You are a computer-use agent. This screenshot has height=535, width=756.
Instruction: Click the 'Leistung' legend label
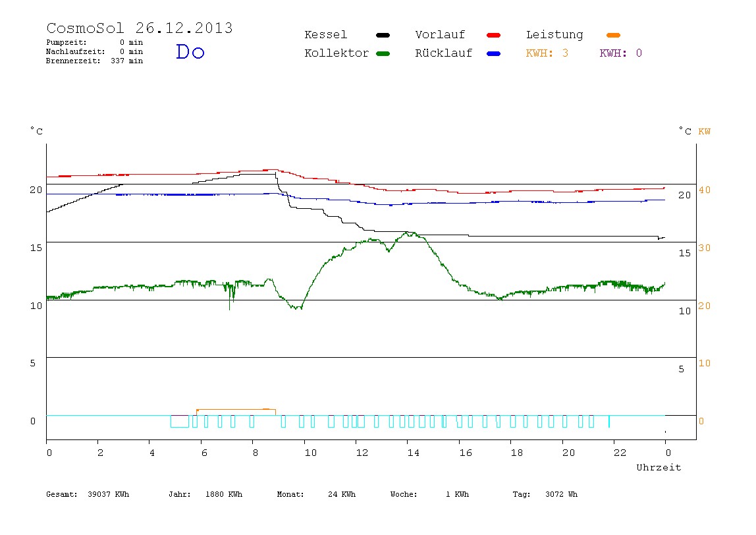click(554, 35)
